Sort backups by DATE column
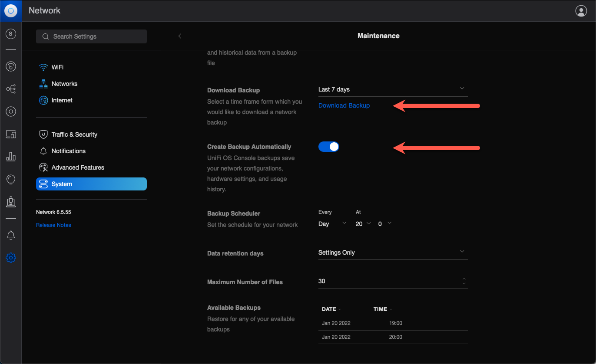Image resolution: width=596 pixels, height=364 pixels. 331,309
